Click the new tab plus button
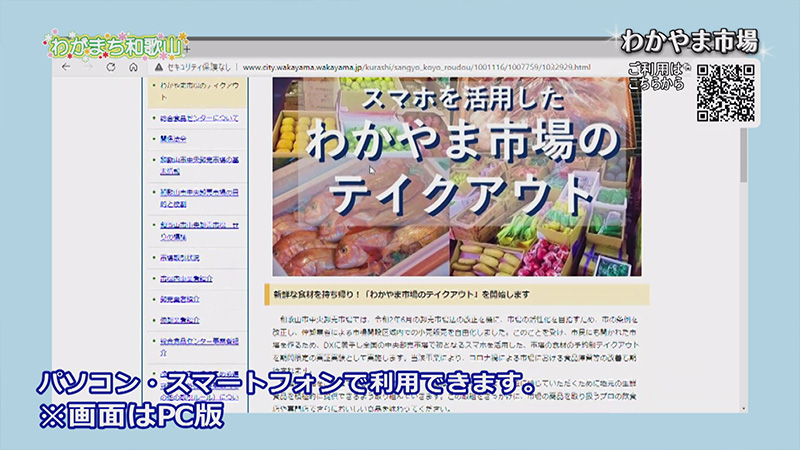This screenshot has height=450, width=800. (x=186, y=48)
